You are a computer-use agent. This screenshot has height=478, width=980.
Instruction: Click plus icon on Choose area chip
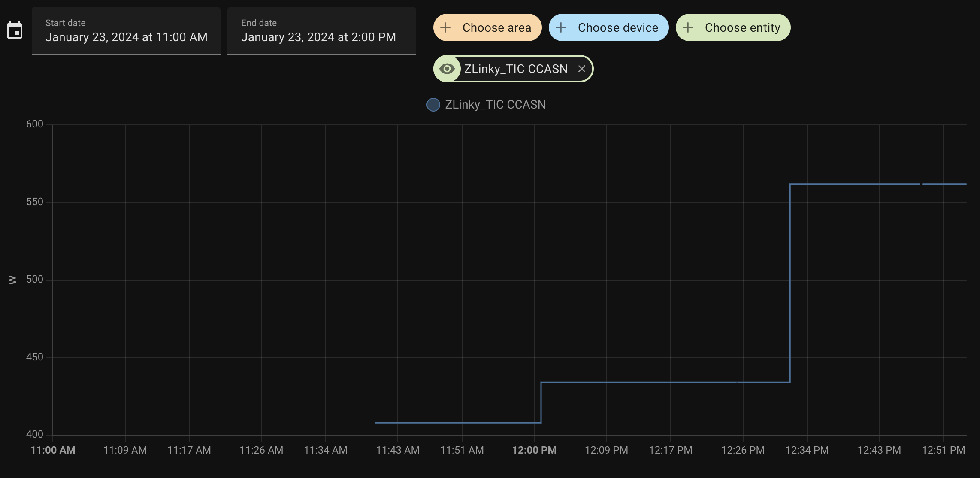[445, 27]
